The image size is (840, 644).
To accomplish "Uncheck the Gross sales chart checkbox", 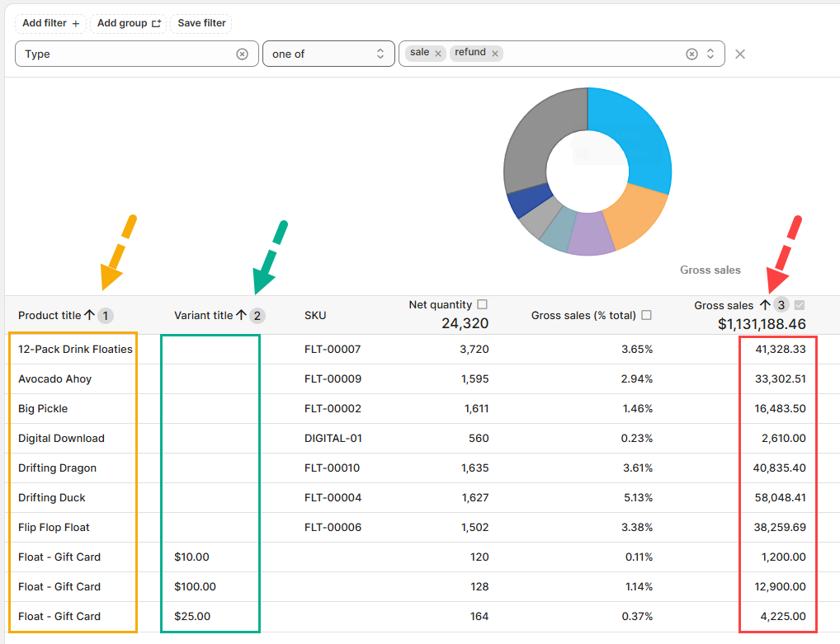I will 798,305.
